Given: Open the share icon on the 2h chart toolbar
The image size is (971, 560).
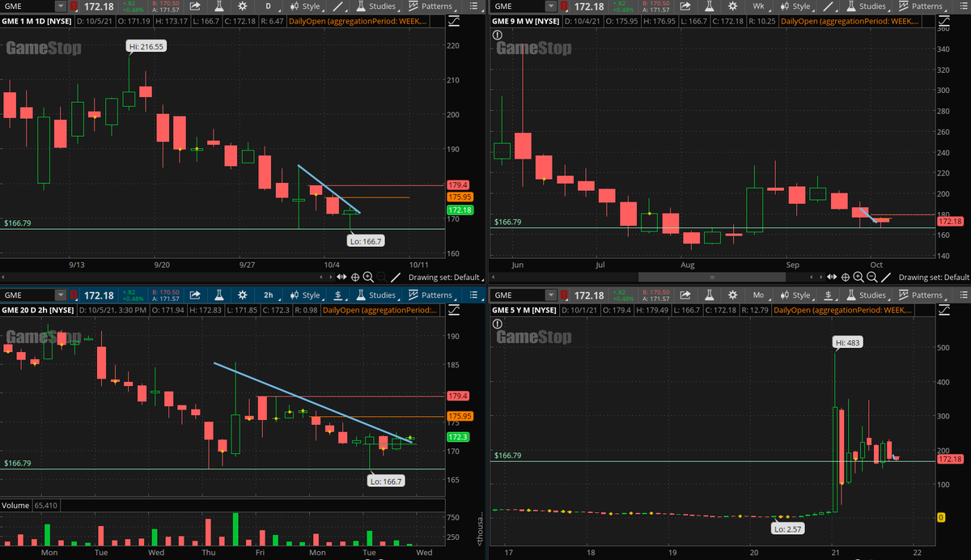Looking at the screenshot, I should pyautogui.click(x=195, y=295).
